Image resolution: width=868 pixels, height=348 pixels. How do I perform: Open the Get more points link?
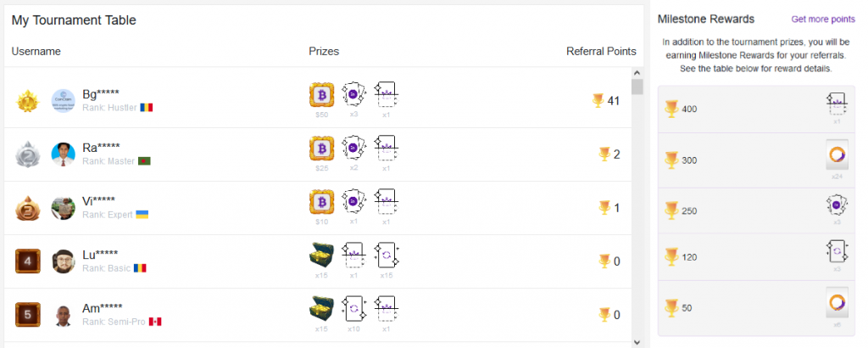[823, 20]
